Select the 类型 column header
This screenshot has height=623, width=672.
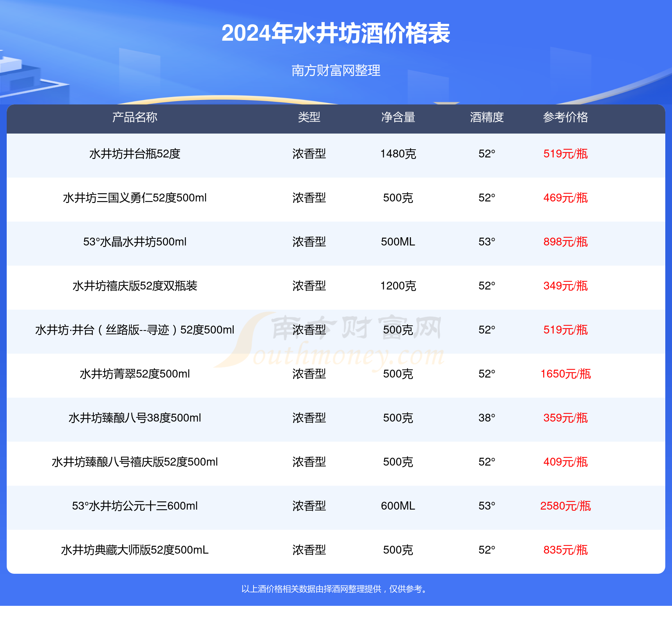point(309,117)
